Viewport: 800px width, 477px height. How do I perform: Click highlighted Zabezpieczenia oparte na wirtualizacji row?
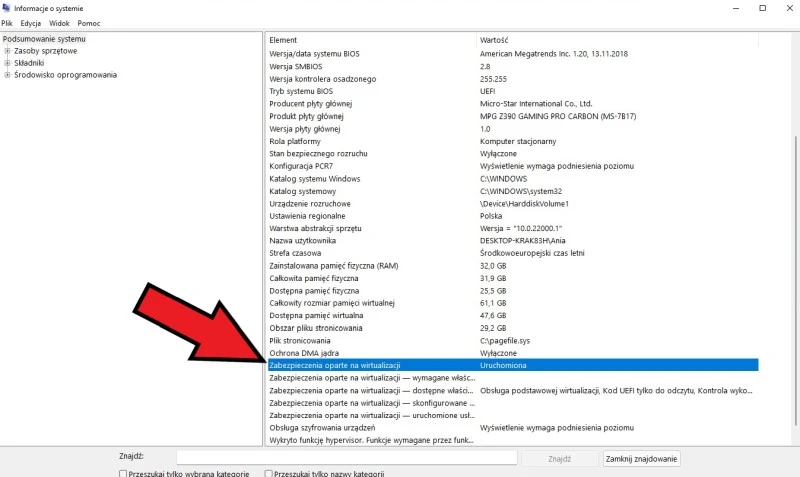[512, 365]
